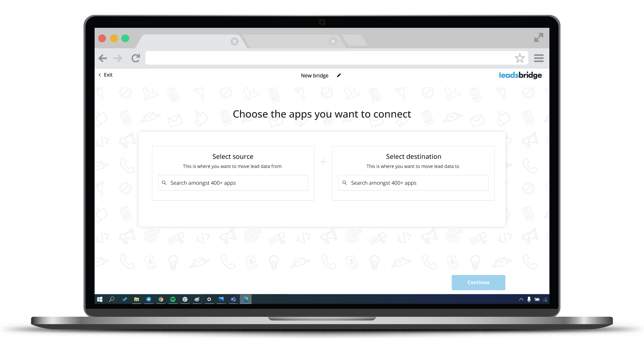Launch Microsoft Teams from the taskbar
Screen dimensions: 644x346
point(233,299)
